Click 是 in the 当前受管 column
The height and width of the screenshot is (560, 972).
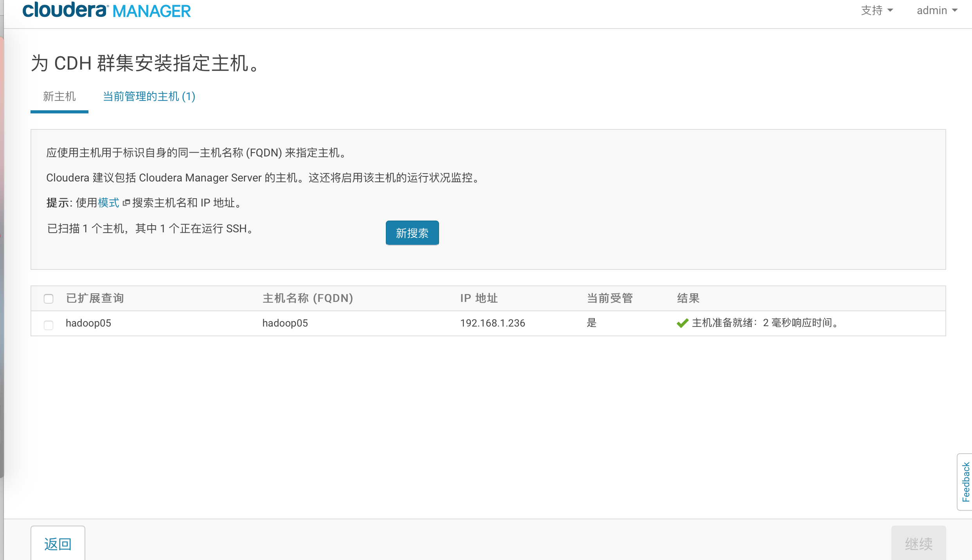tap(592, 323)
